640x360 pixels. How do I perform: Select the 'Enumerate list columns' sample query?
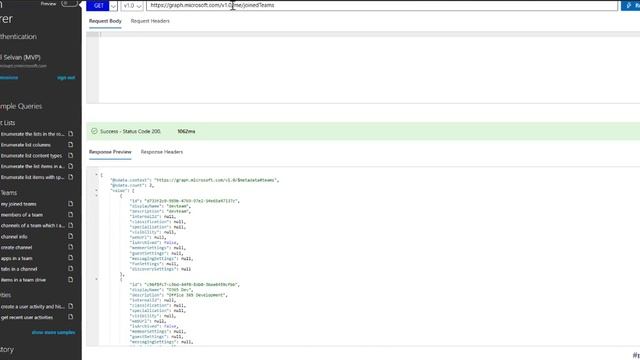pos(26,144)
